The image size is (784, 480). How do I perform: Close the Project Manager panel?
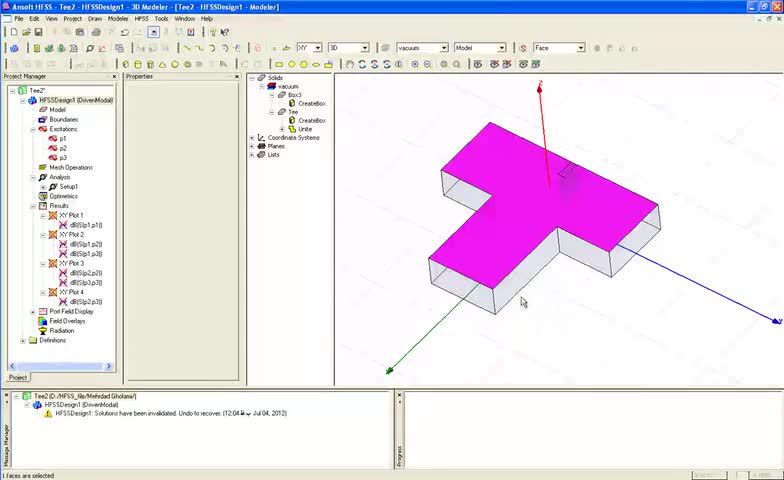pos(114,76)
